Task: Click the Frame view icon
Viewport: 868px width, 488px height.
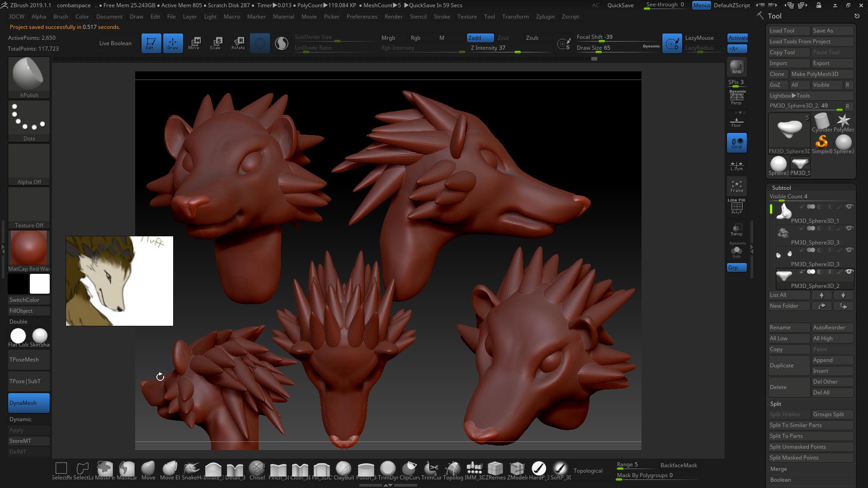Action: coord(736,186)
